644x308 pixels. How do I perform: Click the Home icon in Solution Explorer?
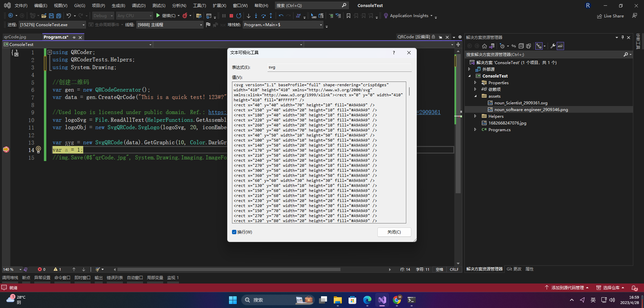[484, 46]
